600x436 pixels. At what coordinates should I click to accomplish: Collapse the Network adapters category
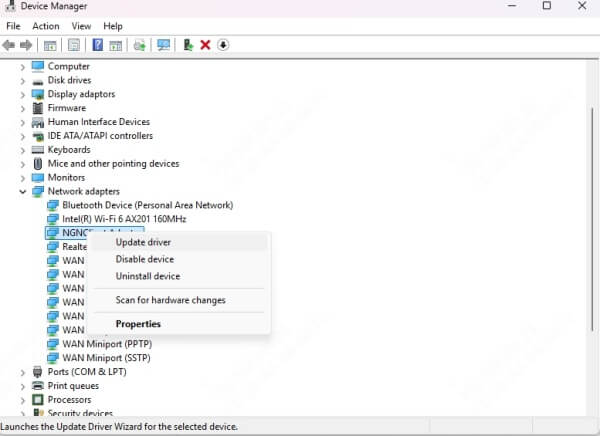click(22, 191)
